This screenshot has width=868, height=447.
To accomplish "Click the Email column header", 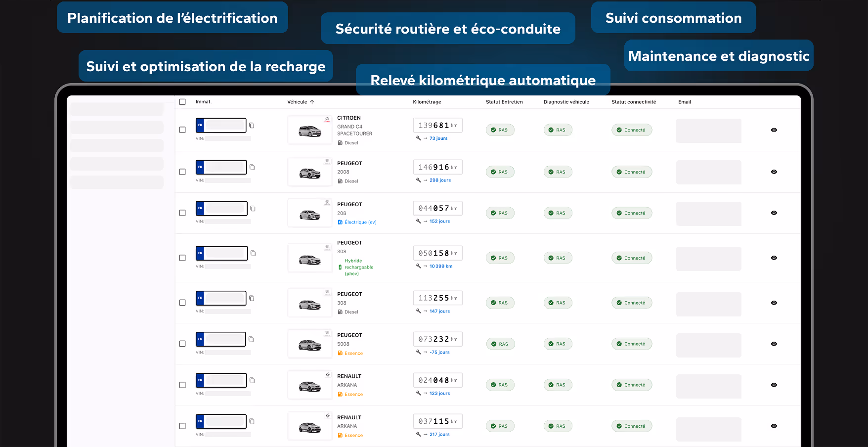I will [x=685, y=102].
